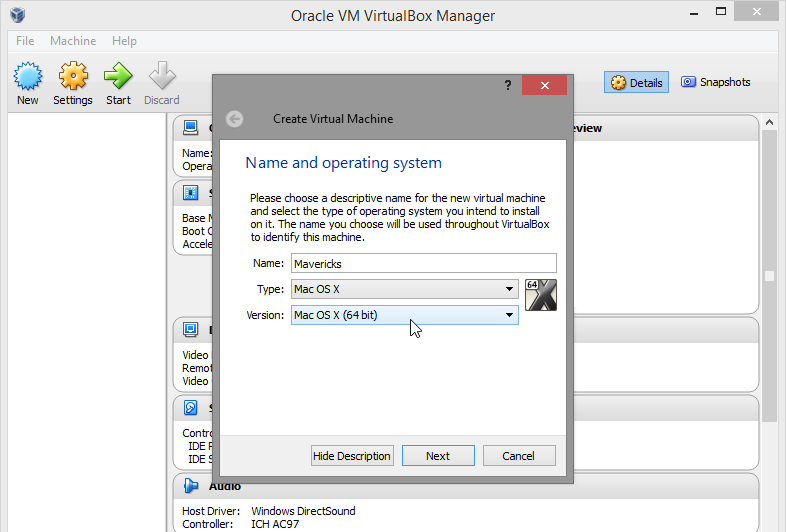Maximize the VirtualBox Manager window

721,12
